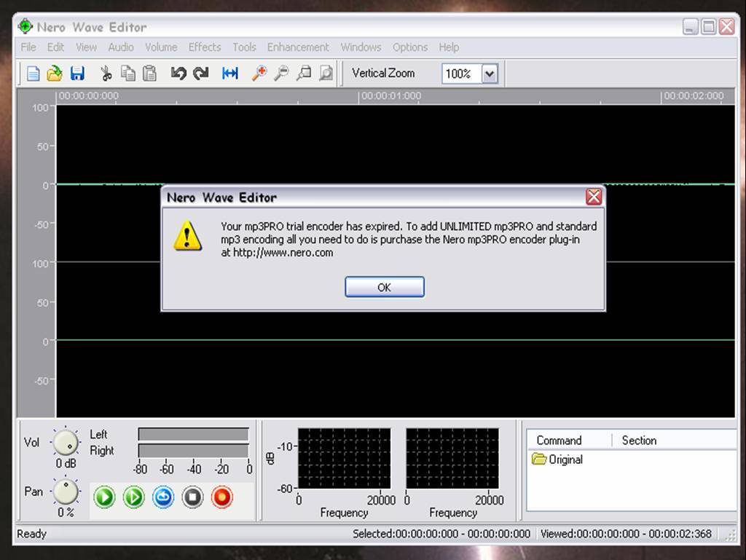Image resolution: width=746 pixels, height=560 pixels.
Task: Click the yellow warning icon in the dialog
Action: pyautogui.click(x=187, y=235)
